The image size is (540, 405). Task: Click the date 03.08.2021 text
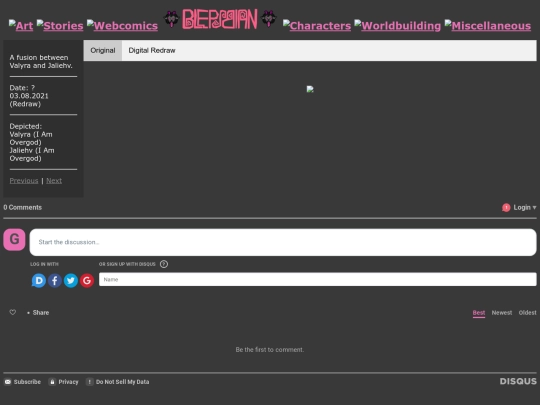tap(29, 96)
